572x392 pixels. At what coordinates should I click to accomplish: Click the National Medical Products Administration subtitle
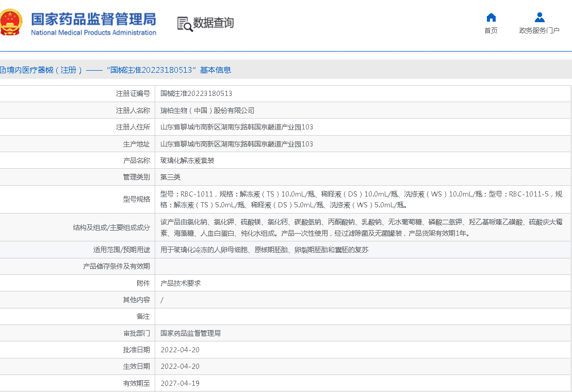(x=93, y=32)
